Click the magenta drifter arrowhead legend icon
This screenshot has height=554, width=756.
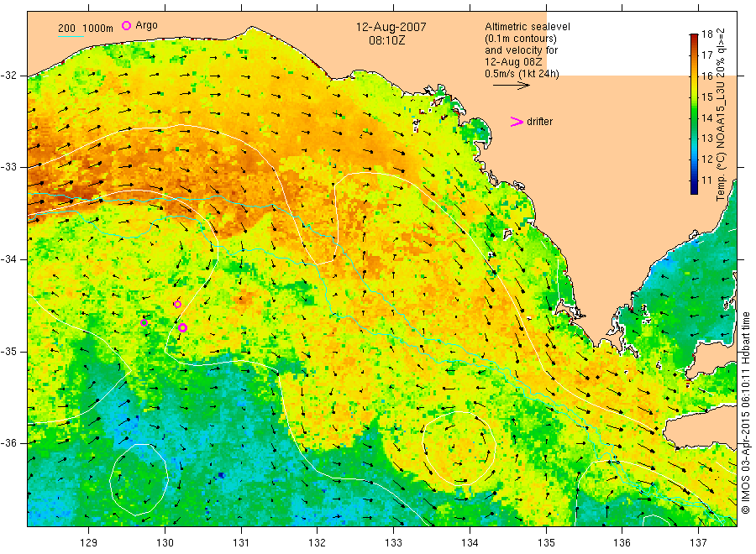pos(517,122)
